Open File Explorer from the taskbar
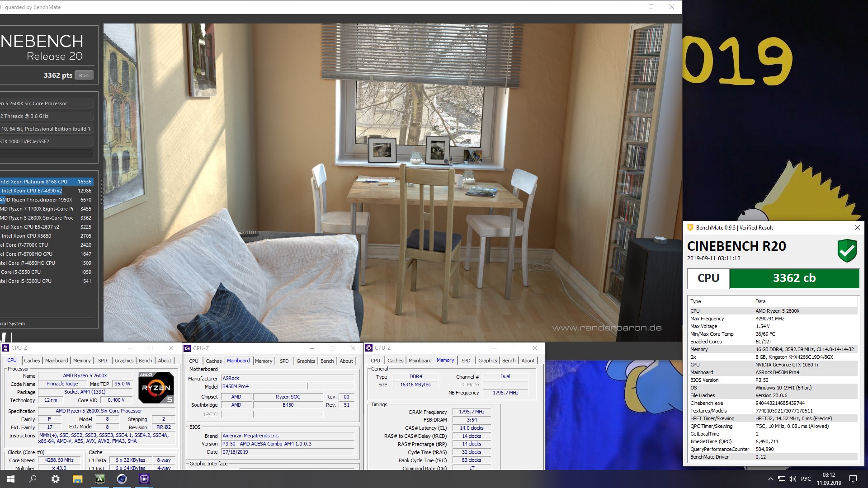The width and height of the screenshot is (868, 488). 77,479
